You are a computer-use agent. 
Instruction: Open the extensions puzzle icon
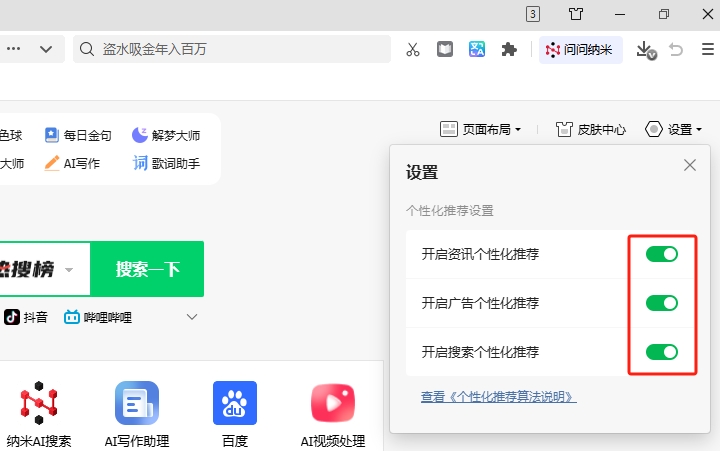pyautogui.click(x=509, y=49)
